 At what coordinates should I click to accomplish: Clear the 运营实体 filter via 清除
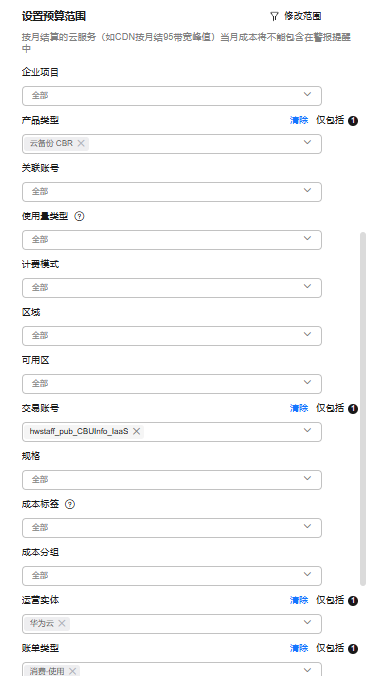click(299, 600)
